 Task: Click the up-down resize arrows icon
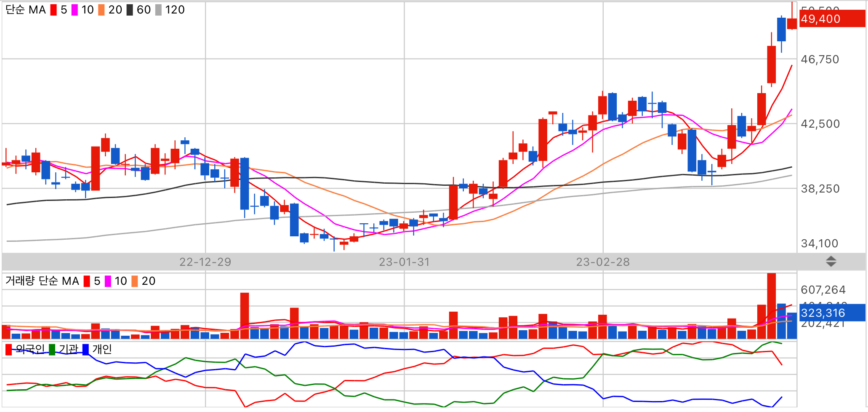pyautogui.click(x=831, y=262)
